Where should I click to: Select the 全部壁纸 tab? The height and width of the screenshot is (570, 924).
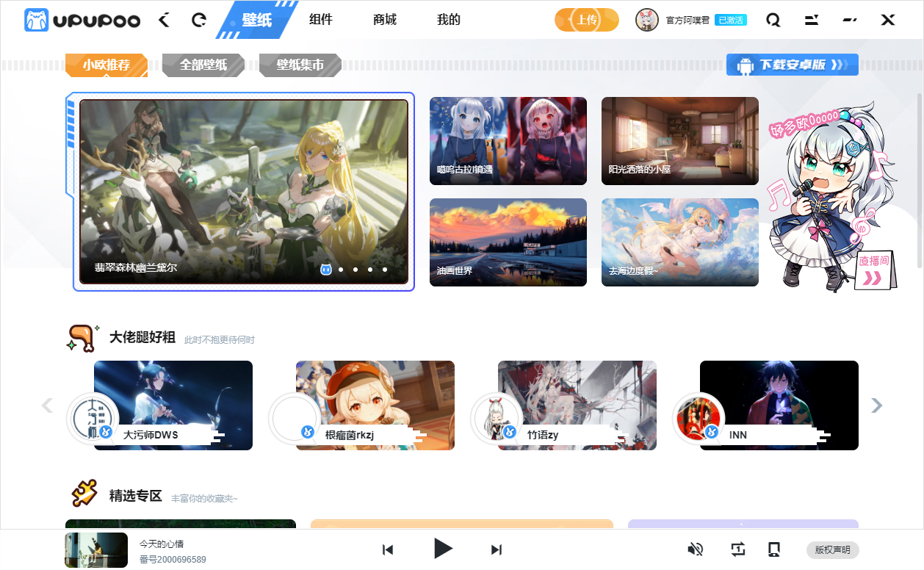click(x=203, y=65)
